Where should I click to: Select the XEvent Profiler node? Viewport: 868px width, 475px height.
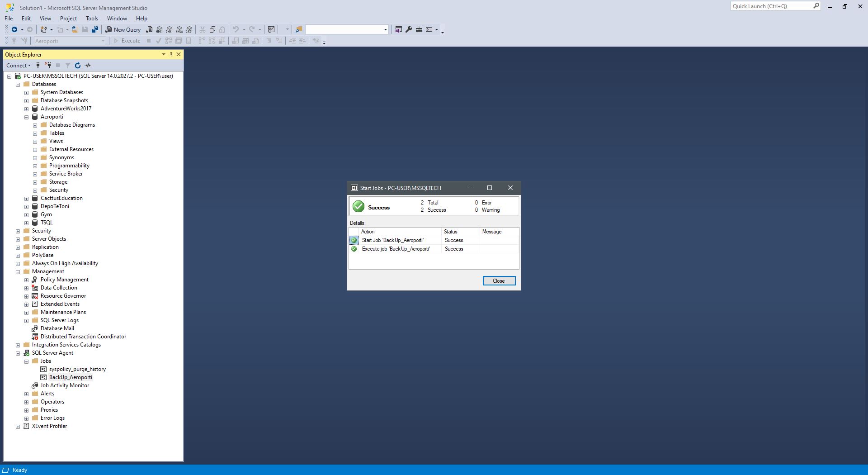point(49,426)
